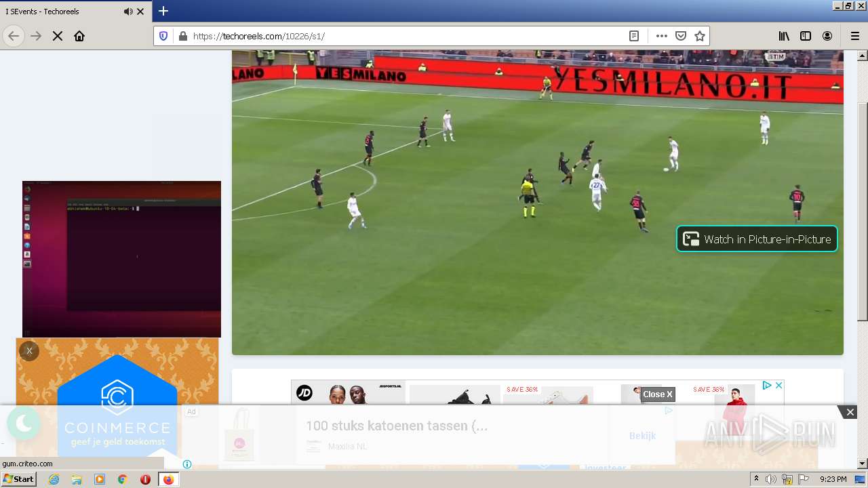The image size is (868, 488).
Task: Open network tray icon
Action: point(787,479)
